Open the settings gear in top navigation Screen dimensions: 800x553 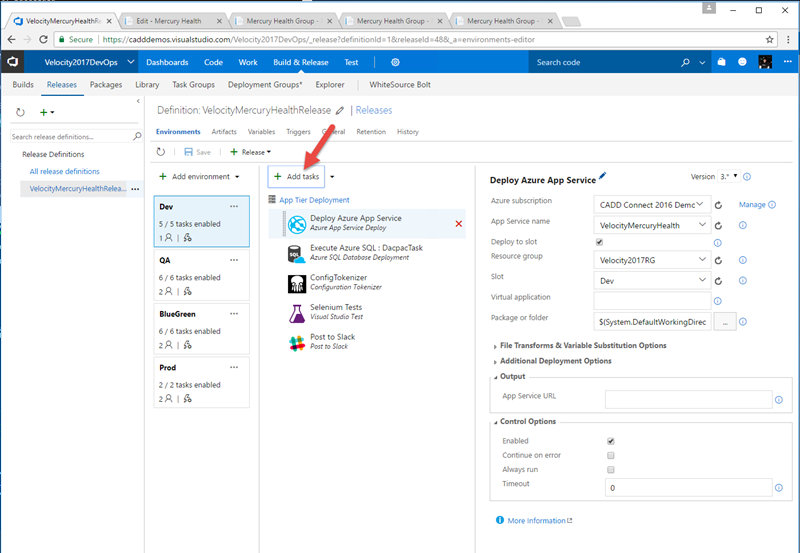(395, 62)
